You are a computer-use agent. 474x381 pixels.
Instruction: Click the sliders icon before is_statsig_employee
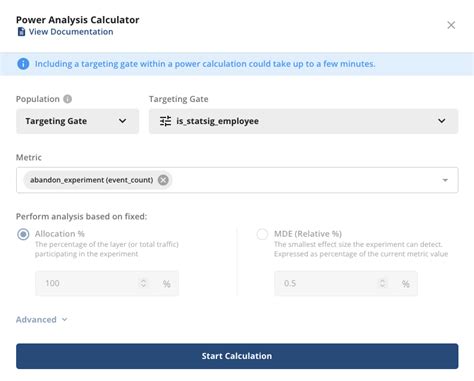(165, 121)
